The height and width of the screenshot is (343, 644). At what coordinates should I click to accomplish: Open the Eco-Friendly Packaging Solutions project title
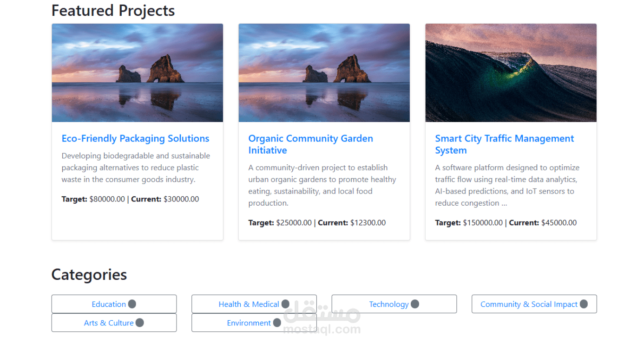(x=135, y=138)
